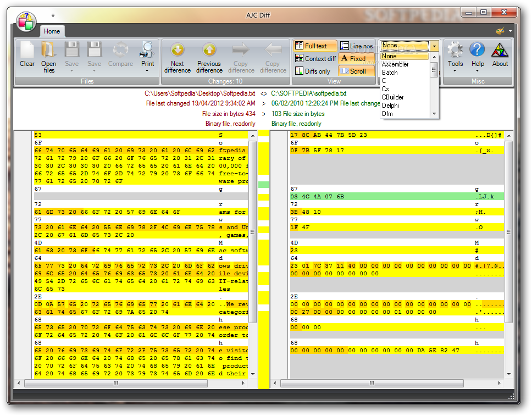Click the left hex line starting 66 74 70 65
The width and height of the screenshot is (532, 416).
[141, 151]
